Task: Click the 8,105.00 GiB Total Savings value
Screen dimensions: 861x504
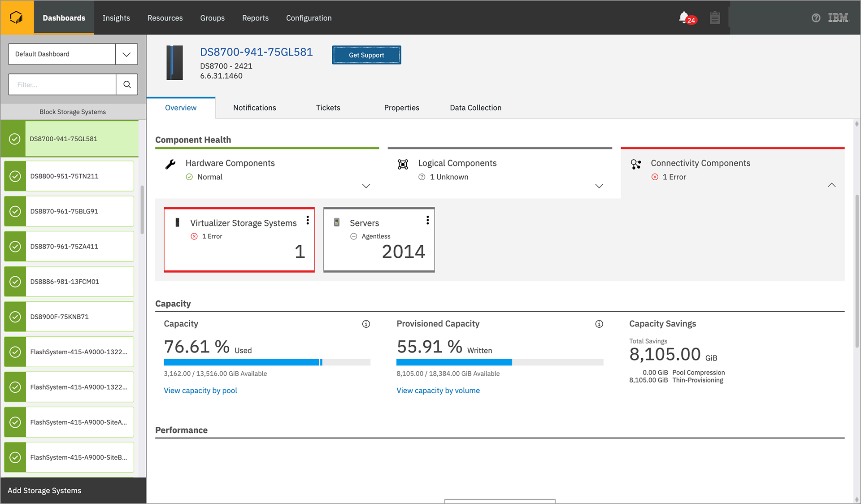Action: [x=674, y=354]
